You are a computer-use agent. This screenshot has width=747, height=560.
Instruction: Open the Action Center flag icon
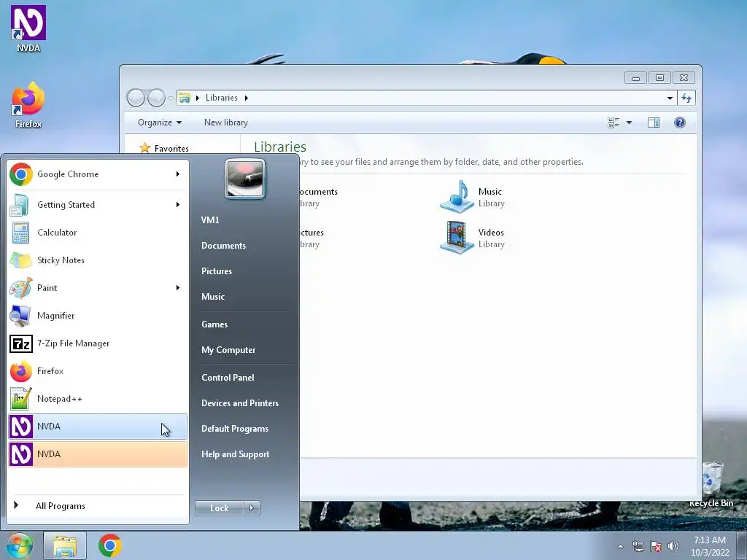(656, 546)
